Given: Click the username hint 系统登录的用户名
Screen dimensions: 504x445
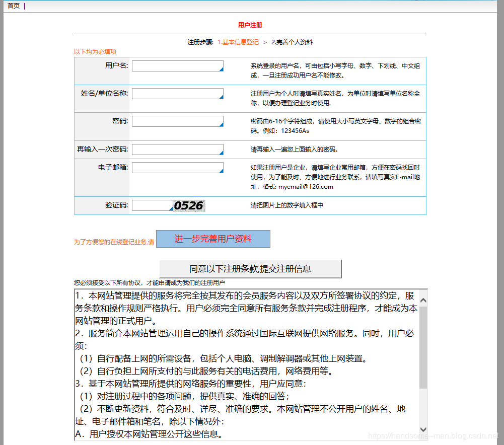Looking at the screenshot, I should [335, 70].
